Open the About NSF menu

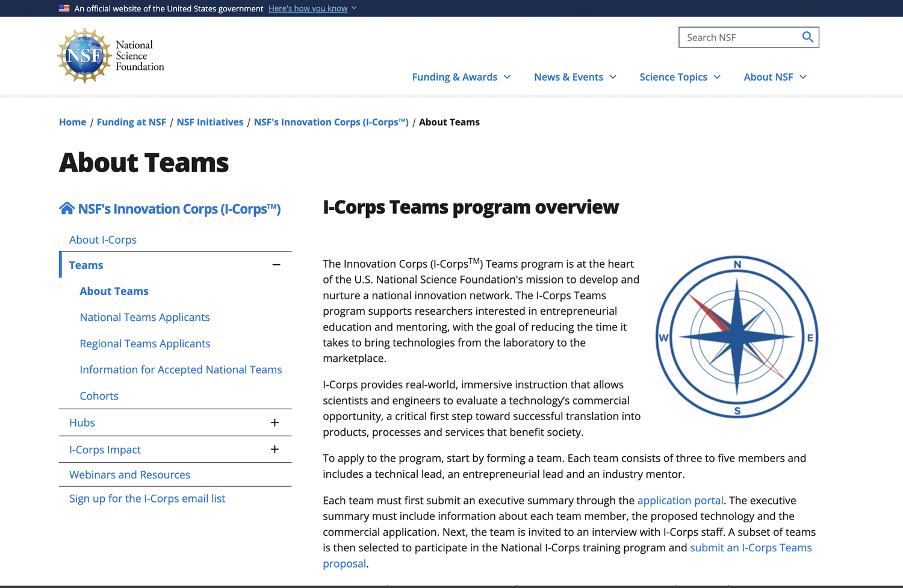tap(775, 77)
